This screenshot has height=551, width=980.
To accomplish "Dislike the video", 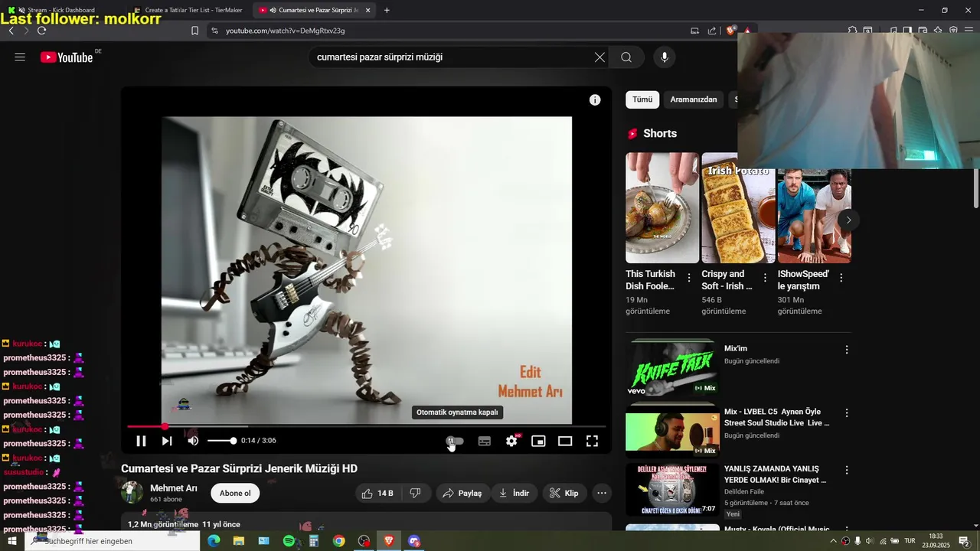I will click(415, 494).
